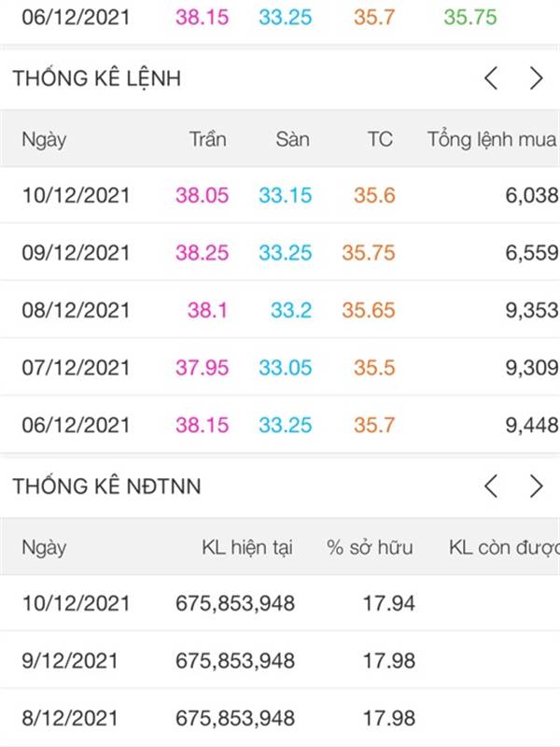Click previous arrow in Thống kê NĐTNN

click(x=491, y=486)
